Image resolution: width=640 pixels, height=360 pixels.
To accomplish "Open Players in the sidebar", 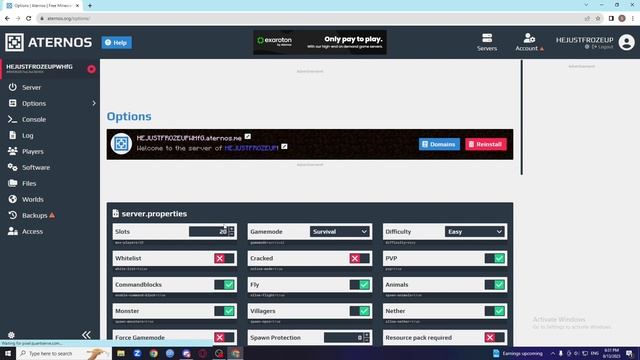I will (x=32, y=151).
